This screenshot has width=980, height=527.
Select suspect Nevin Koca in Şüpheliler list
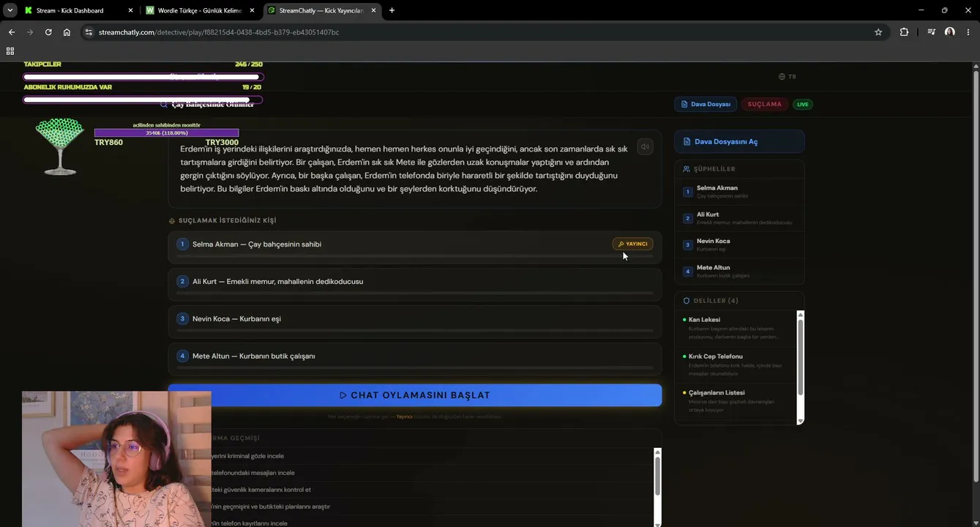[x=739, y=244]
